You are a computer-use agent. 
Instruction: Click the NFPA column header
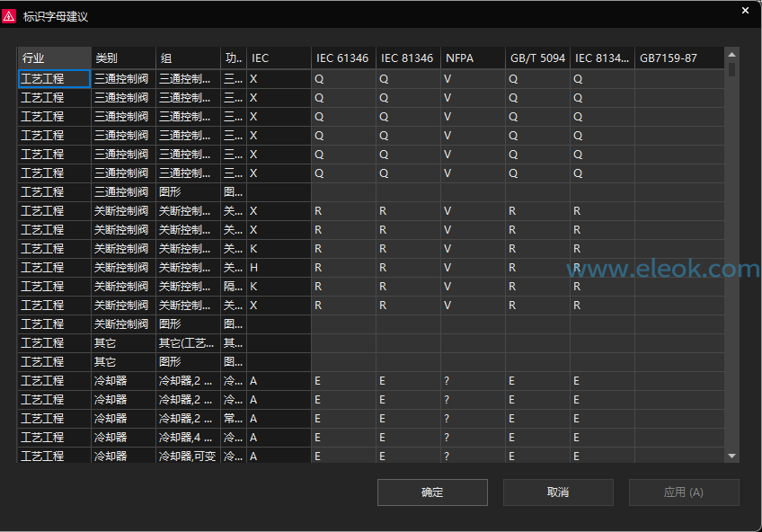pyautogui.click(x=473, y=58)
